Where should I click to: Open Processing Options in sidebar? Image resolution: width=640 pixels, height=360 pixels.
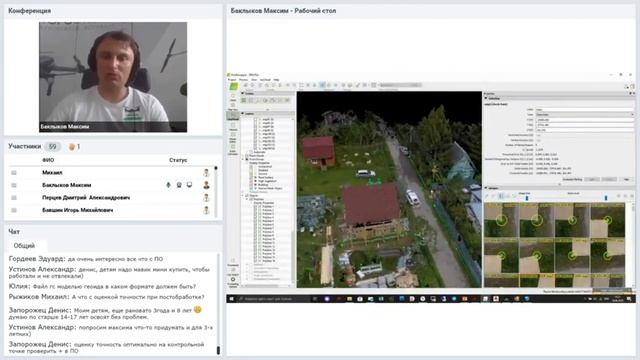click(x=233, y=282)
